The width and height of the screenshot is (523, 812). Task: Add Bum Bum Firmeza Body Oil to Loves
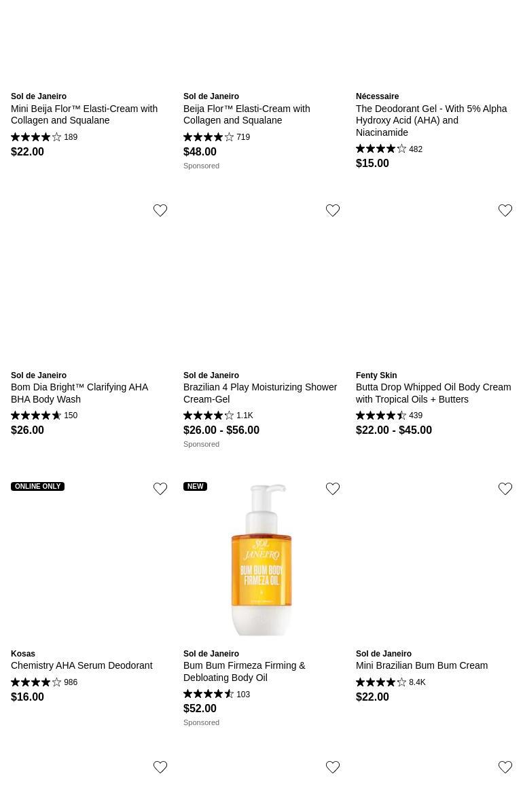(333, 489)
